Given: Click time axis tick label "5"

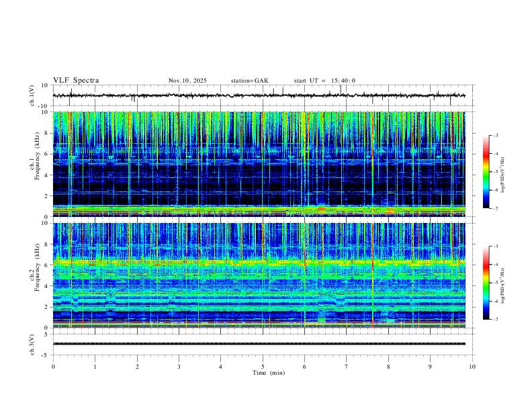Looking at the screenshot, I should [263, 367].
